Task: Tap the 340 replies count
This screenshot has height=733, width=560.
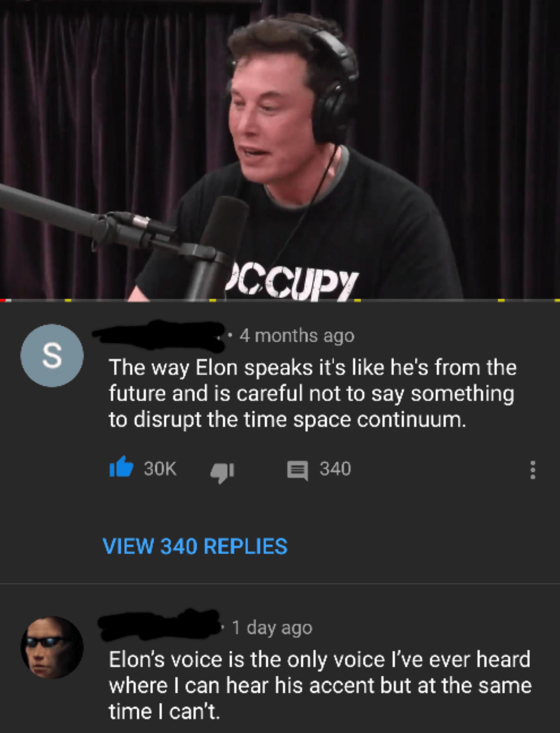Action: pyautogui.click(x=335, y=469)
